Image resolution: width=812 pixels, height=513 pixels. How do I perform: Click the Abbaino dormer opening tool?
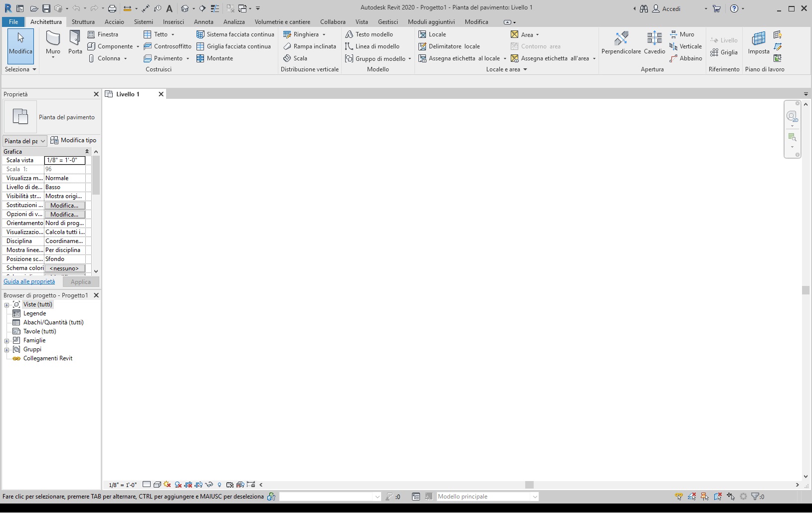click(686, 58)
